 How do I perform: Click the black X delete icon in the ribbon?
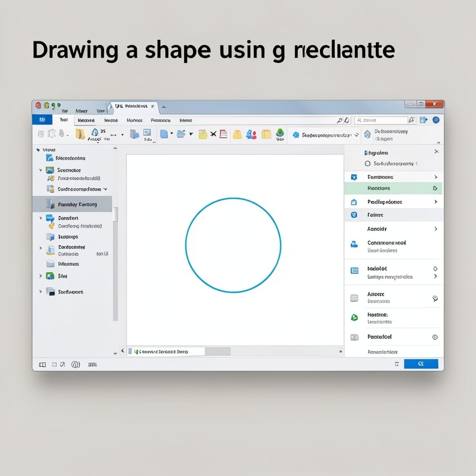click(213, 134)
